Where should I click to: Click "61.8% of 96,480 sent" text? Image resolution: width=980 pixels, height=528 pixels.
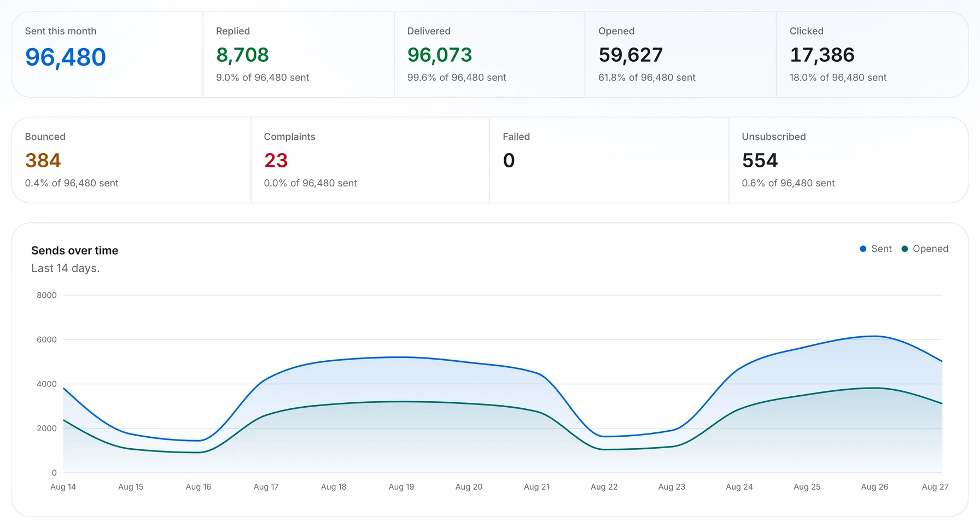[x=647, y=78]
